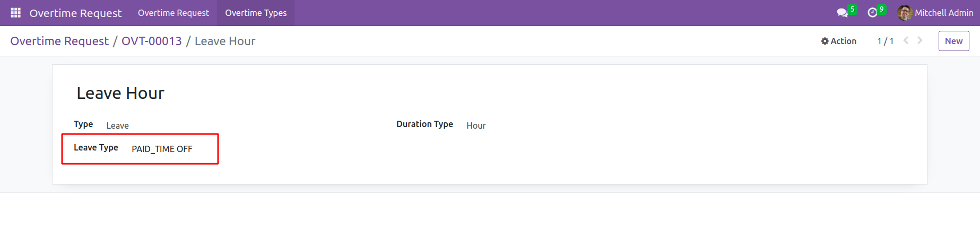Screen dimensions: 980x226
Task: Open the Overtime Types menu
Action: pos(256,13)
